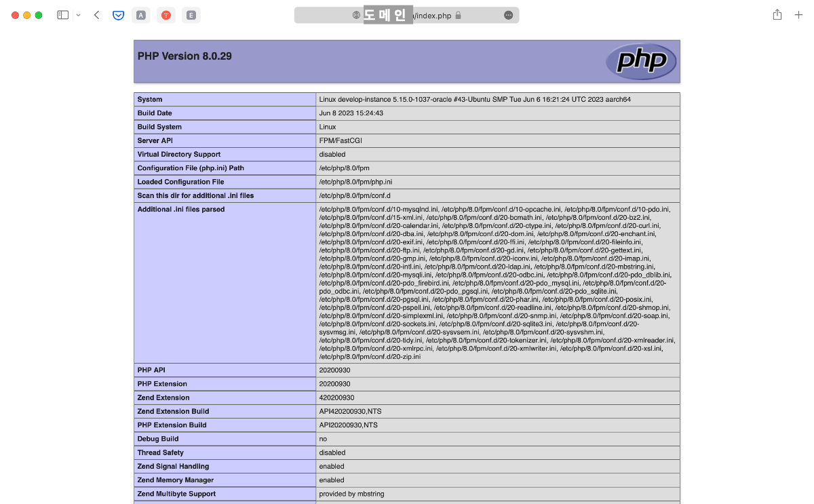This screenshot has height=504, width=814.
Task: Open the tab group dropdown chevron
Action: pos(78,15)
